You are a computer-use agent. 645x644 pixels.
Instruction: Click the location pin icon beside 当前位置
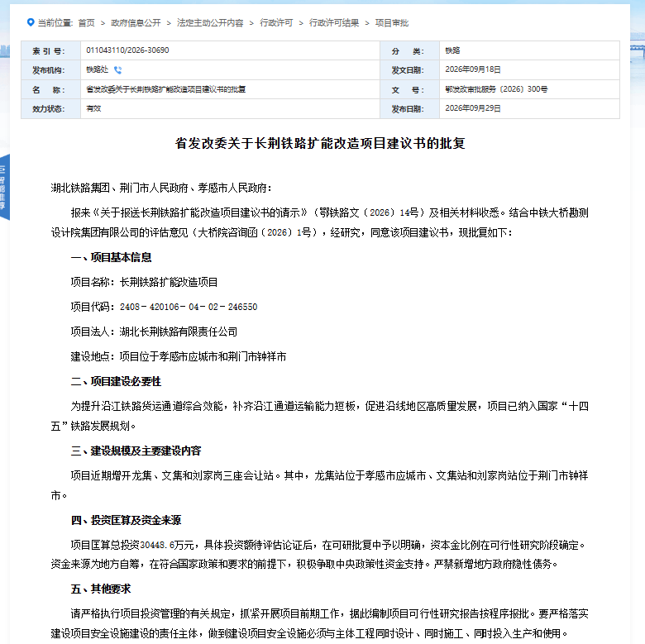coord(31,22)
